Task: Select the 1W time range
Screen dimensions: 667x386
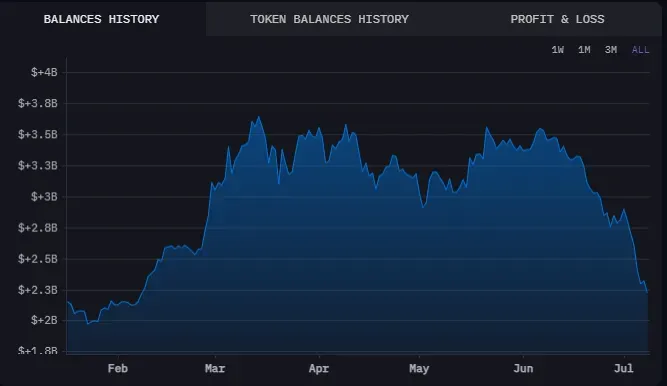Action: point(558,50)
